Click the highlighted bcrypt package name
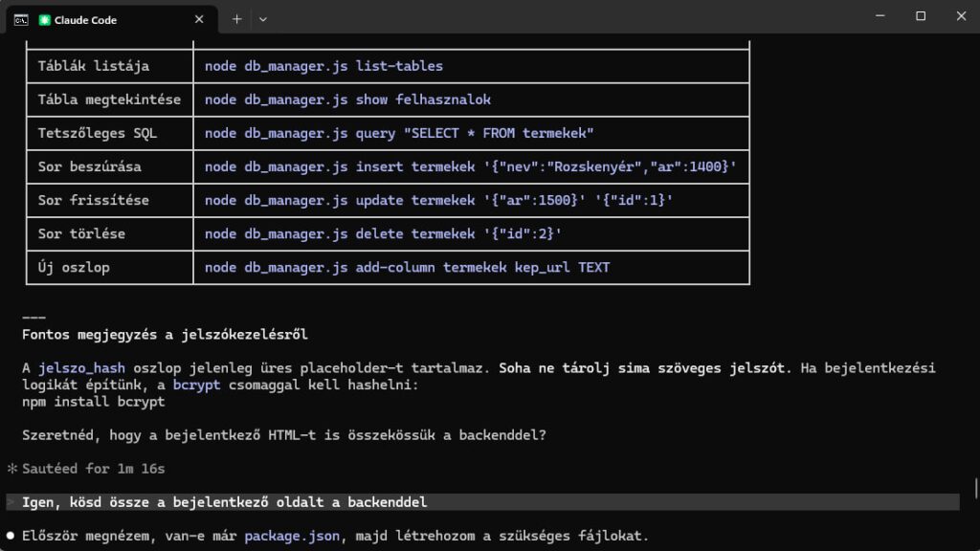The width and height of the screenshot is (980, 551). 197,385
